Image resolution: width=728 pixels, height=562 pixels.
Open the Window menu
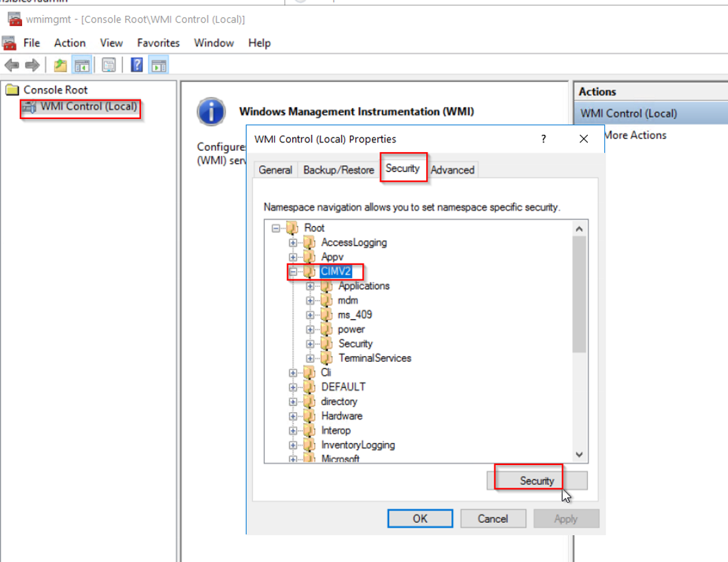pos(214,43)
